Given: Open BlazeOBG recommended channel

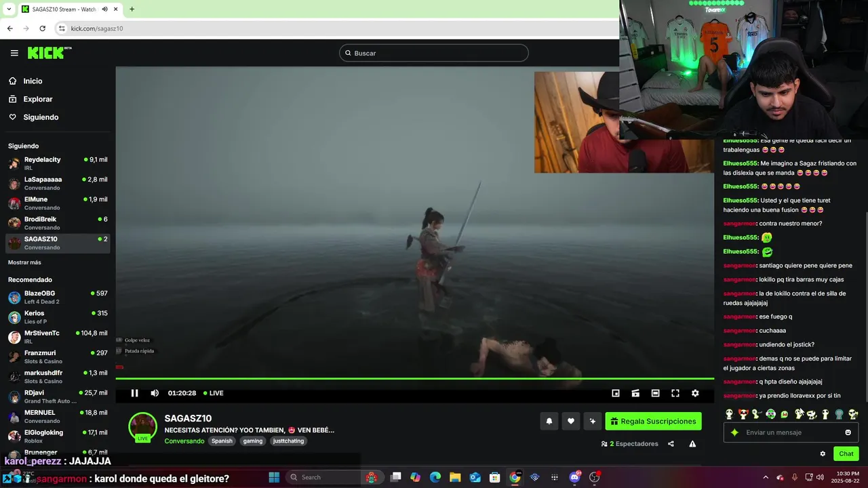Looking at the screenshot, I should (58, 297).
